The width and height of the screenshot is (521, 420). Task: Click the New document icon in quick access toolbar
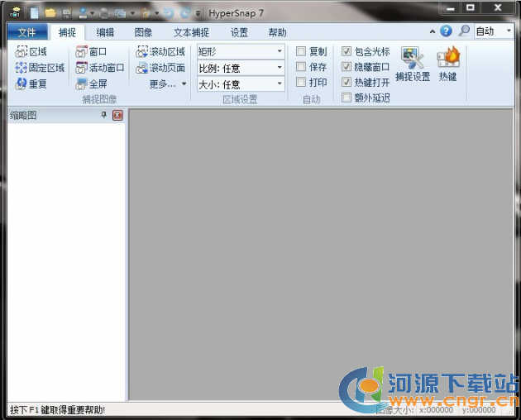click(34, 13)
